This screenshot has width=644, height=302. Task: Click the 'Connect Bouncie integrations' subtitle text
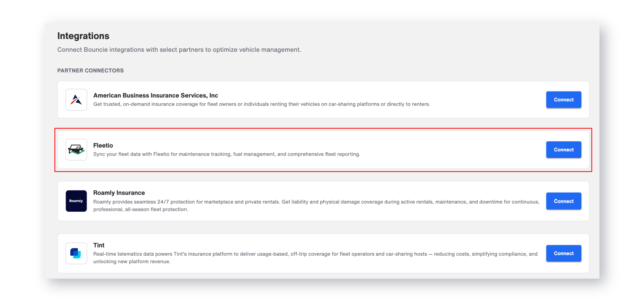tap(179, 50)
